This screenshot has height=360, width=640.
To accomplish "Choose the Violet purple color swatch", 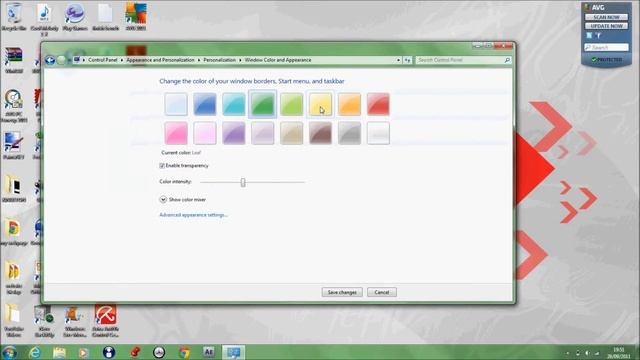I will (233, 133).
